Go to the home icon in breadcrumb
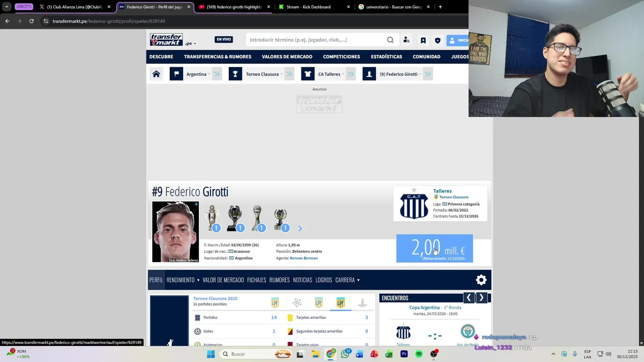This screenshot has width=644, height=362. click(x=156, y=74)
